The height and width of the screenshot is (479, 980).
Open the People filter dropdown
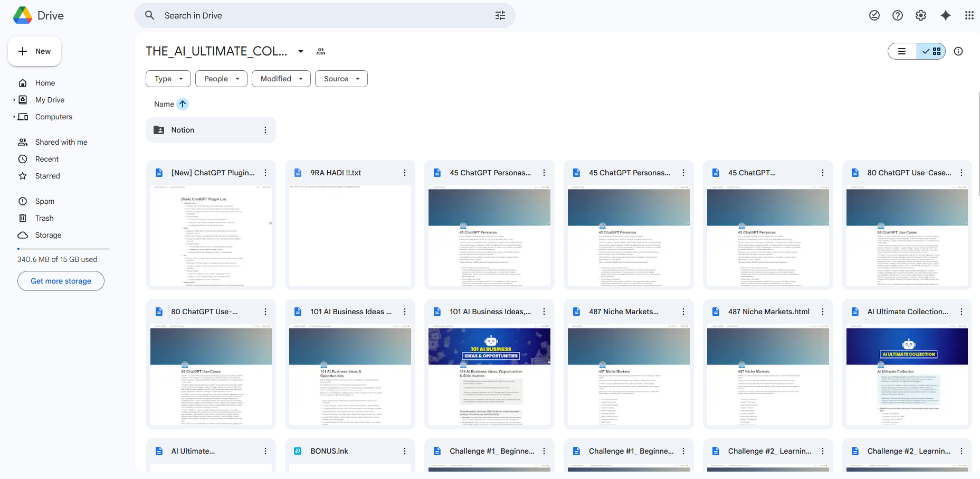222,79
